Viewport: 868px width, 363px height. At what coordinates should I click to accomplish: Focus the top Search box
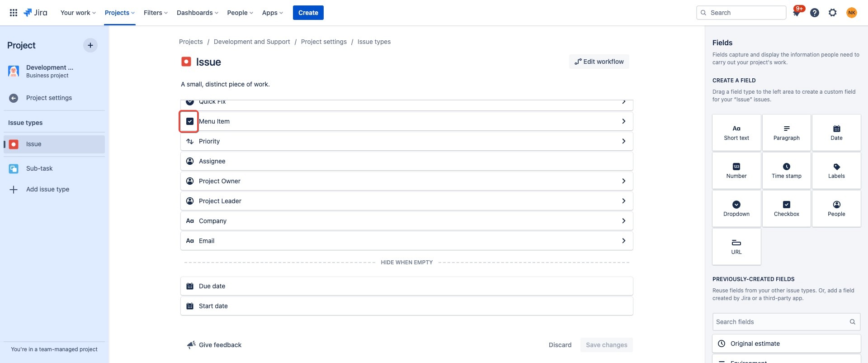pyautogui.click(x=741, y=13)
